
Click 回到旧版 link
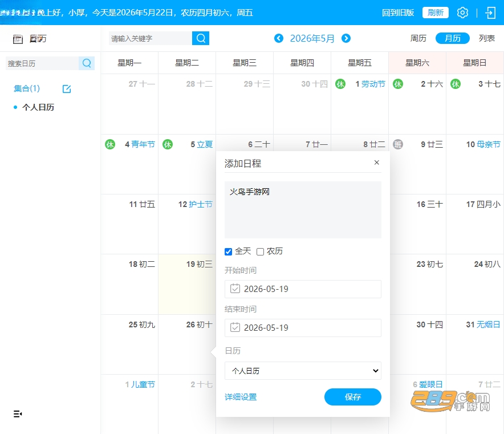398,13
